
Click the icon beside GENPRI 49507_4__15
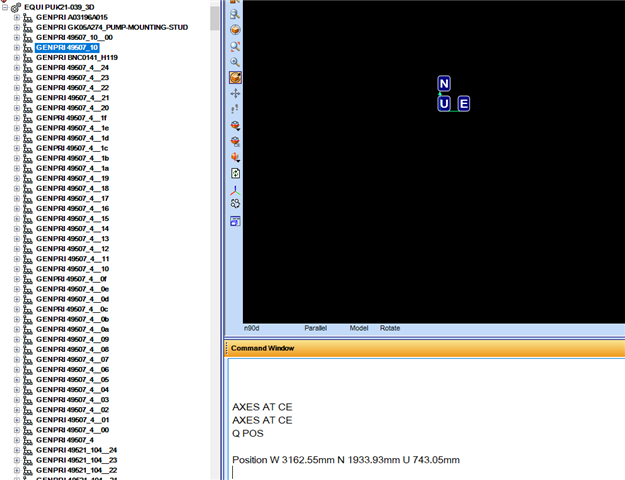(x=28, y=219)
